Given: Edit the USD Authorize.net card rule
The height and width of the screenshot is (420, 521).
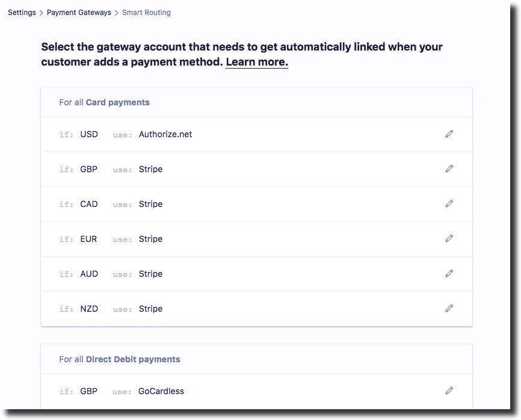Looking at the screenshot, I should tap(449, 134).
